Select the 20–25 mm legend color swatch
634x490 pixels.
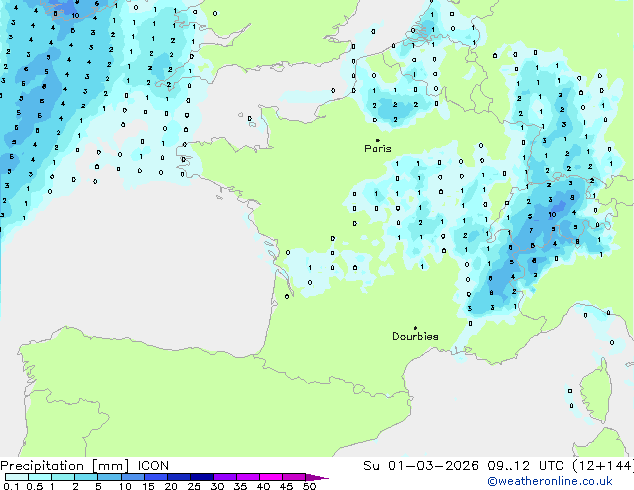179,477
